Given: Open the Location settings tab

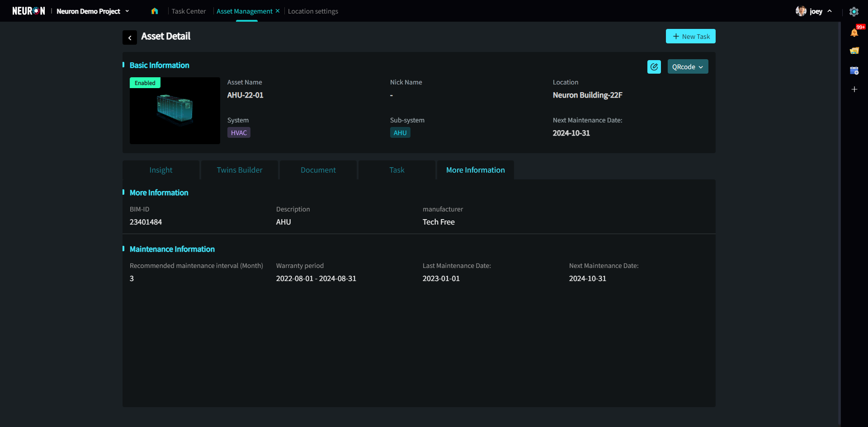Looking at the screenshot, I should 313,11.
